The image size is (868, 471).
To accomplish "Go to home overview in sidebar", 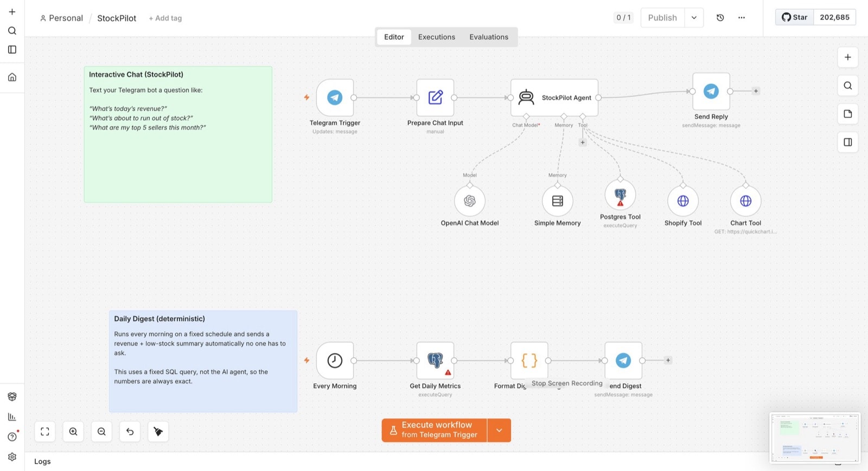I will [x=12, y=77].
